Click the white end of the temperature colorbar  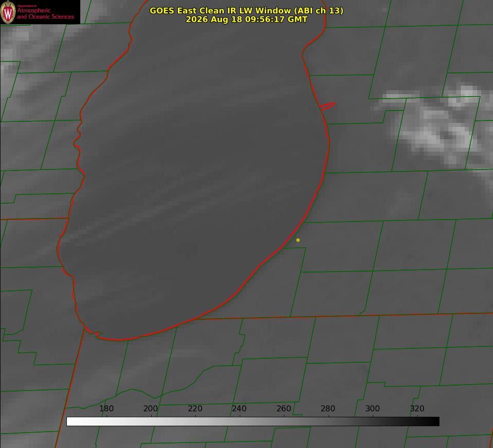pyautogui.click(x=75, y=422)
